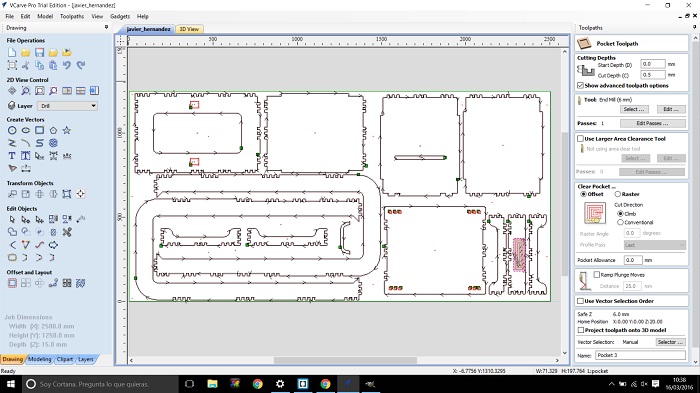Click the Cut scissors icon
The image size is (700, 393).
[26, 66]
